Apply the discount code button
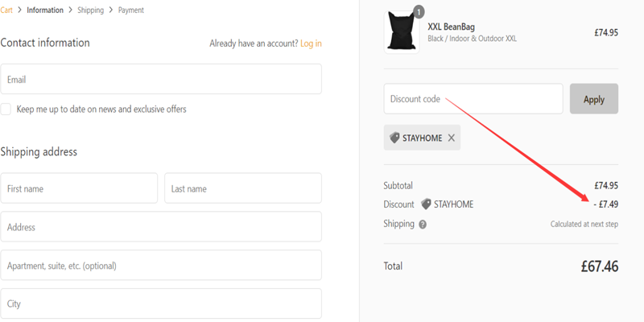The width and height of the screenshot is (644, 322). [594, 99]
